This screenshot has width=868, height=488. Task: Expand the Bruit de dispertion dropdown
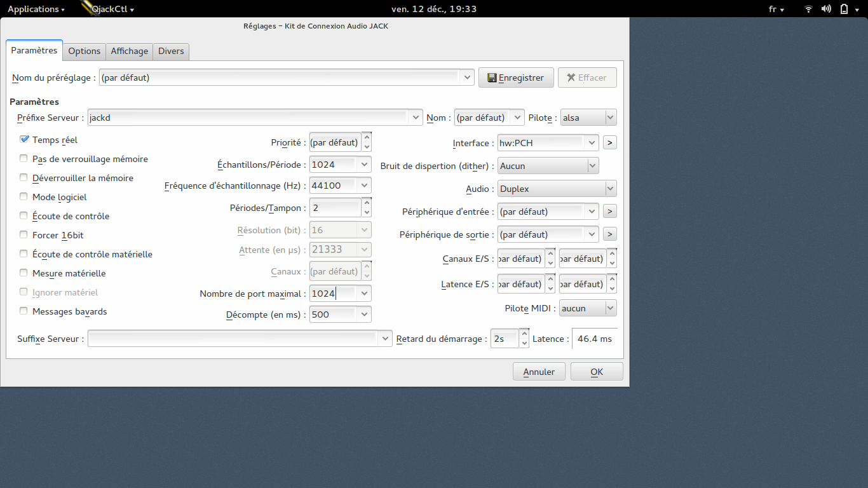tap(548, 166)
